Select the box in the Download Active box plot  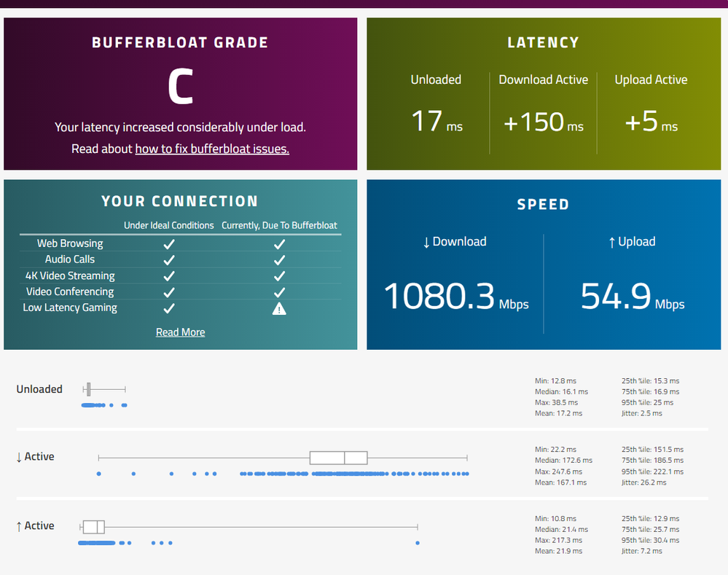tap(338, 458)
